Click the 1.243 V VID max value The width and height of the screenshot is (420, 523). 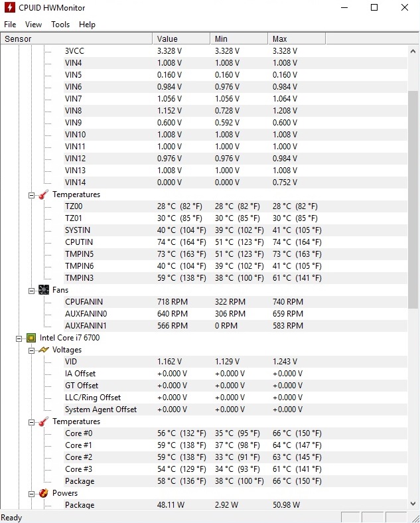click(x=285, y=362)
